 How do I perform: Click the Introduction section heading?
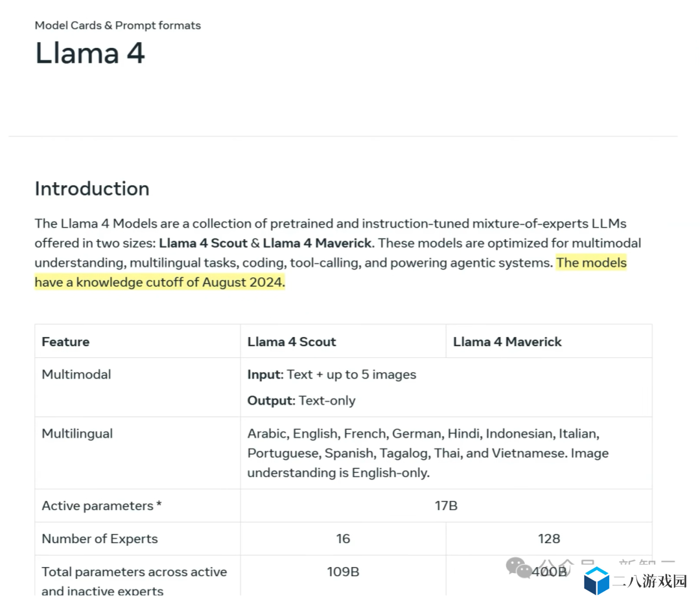point(92,189)
